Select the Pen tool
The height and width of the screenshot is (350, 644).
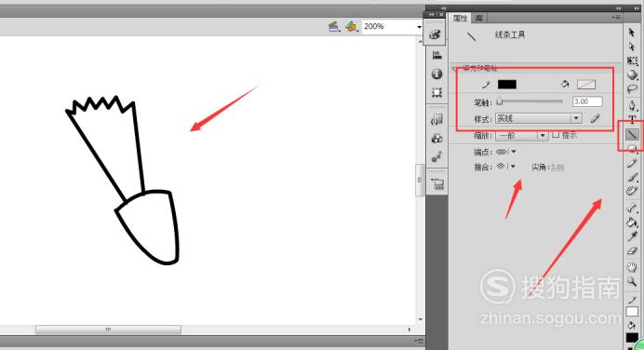[x=633, y=105]
